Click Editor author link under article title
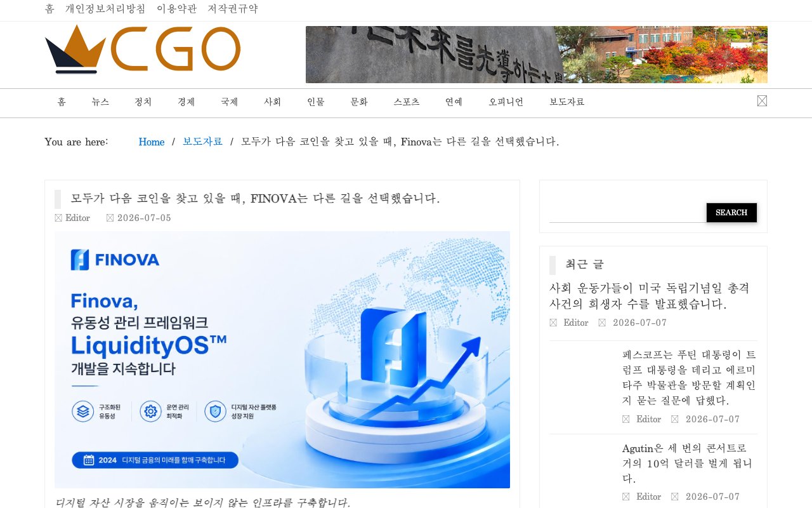This screenshot has width=812, height=508. point(78,218)
